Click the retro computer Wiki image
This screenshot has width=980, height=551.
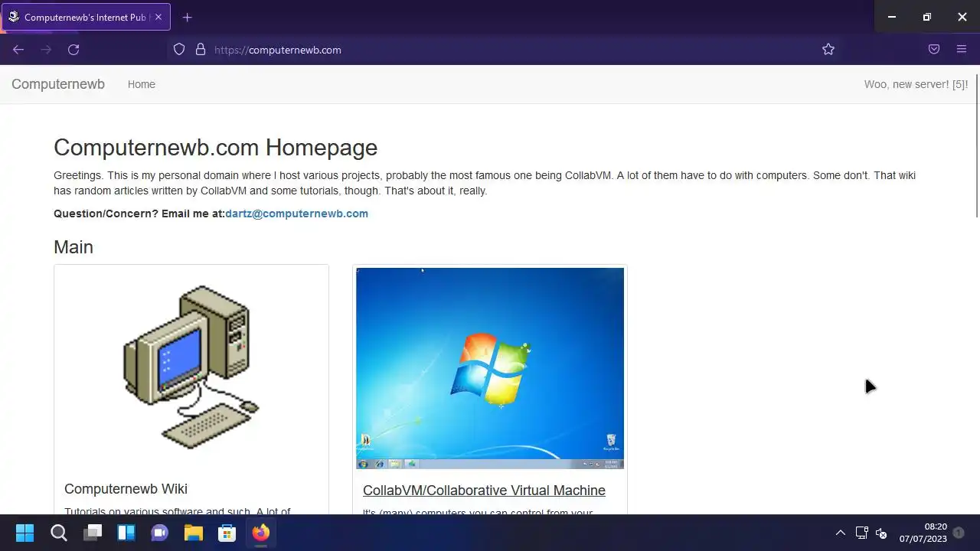click(191, 367)
